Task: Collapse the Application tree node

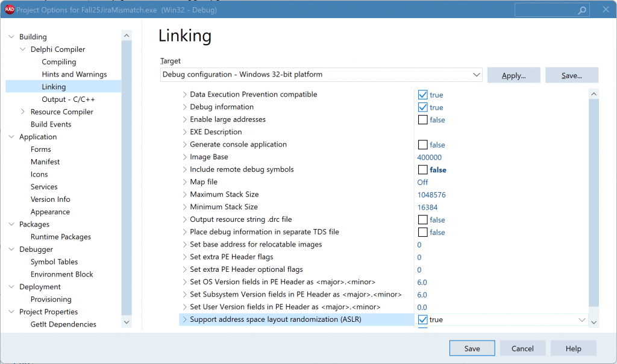Action: click(x=11, y=137)
